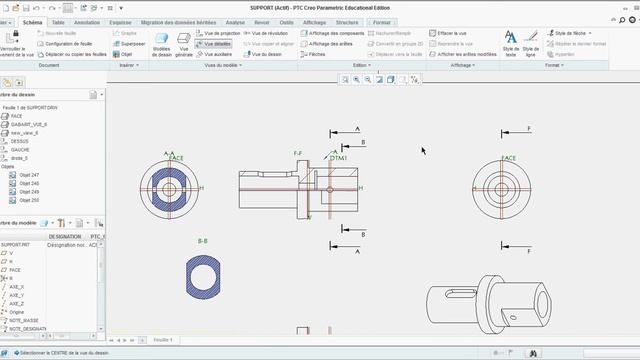Click the Style de texte icon
The width and height of the screenshot is (640, 360).
(x=511, y=44)
